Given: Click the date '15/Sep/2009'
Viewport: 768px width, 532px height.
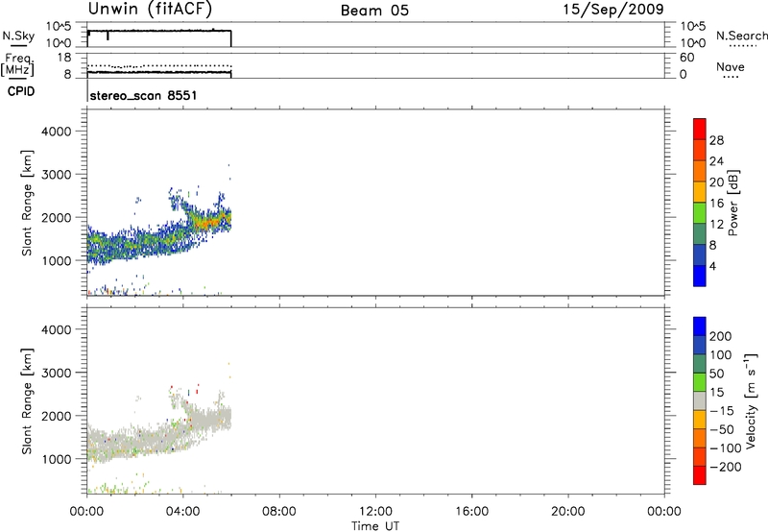Looking at the screenshot, I should point(613,10).
